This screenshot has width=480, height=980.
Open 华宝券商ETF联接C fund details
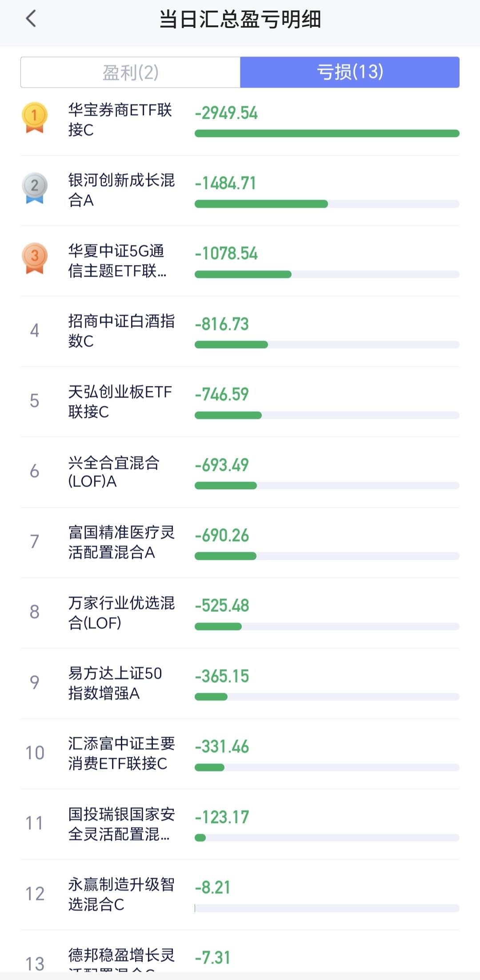pyautogui.click(x=120, y=120)
